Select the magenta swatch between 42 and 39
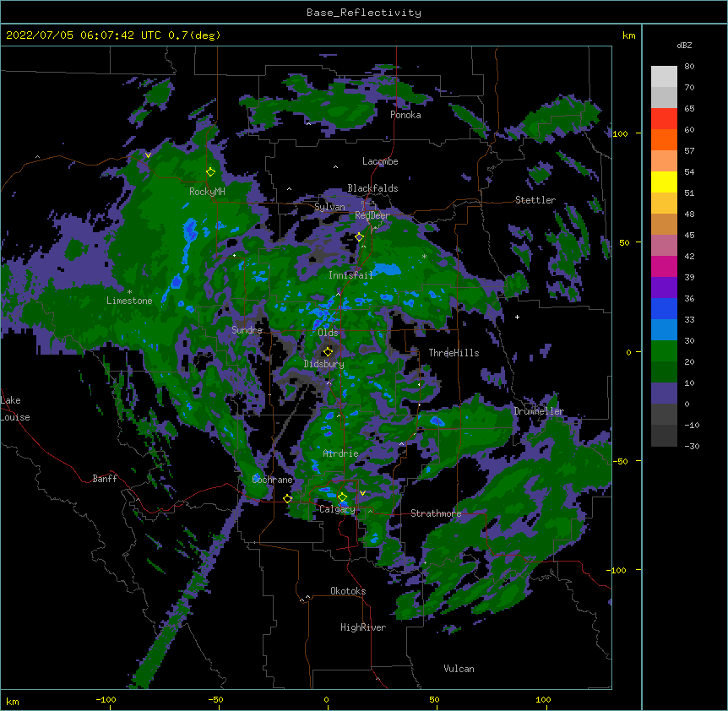The height and width of the screenshot is (711, 728). (x=664, y=267)
